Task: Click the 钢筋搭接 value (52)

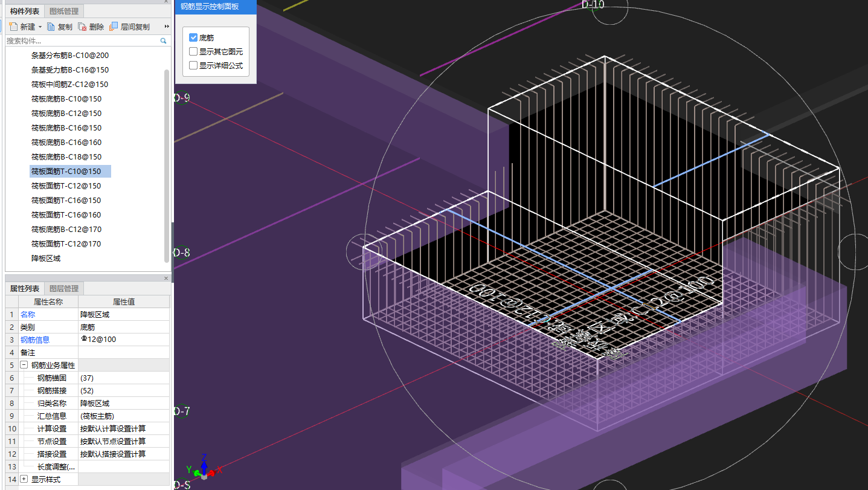Action: point(124,390)
